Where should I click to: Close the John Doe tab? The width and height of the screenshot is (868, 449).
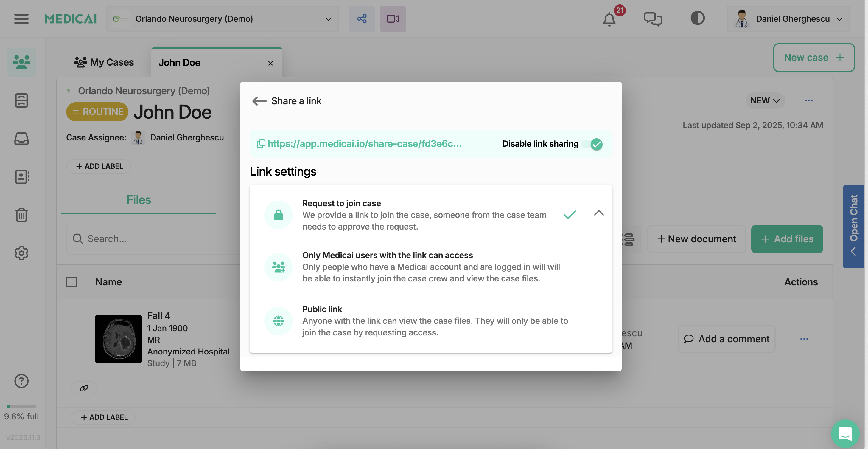pos(270,63)
